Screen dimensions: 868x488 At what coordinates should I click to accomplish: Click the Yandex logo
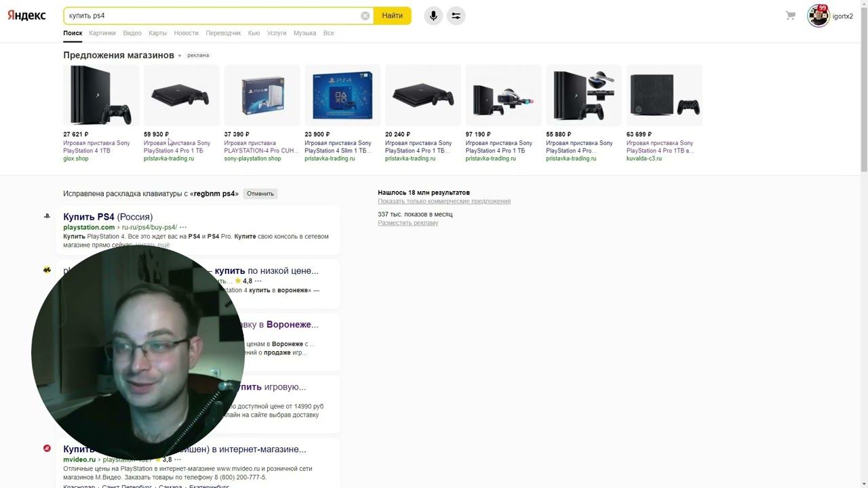tap(26, 16)
